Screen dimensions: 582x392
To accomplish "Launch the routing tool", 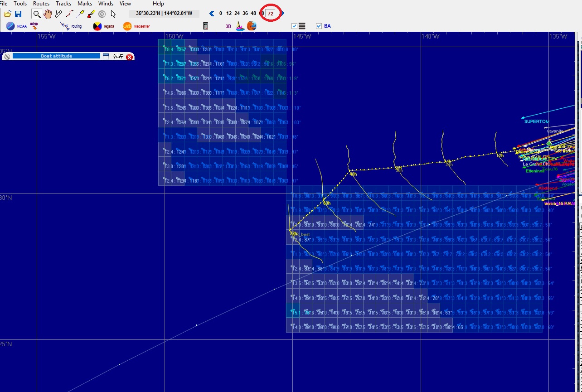I will coord(71,26).
